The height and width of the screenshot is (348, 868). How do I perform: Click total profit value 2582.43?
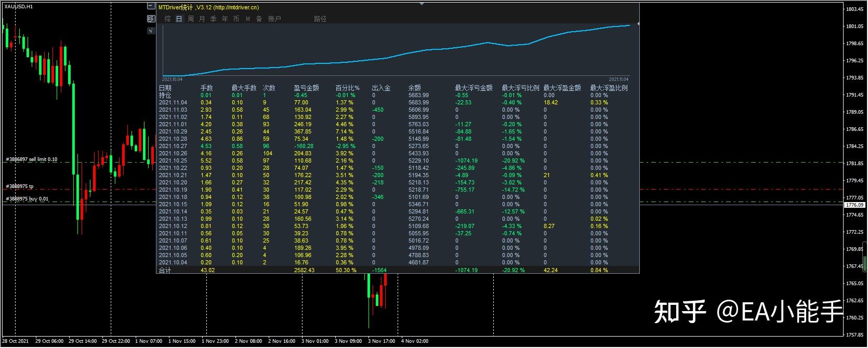pos(304,270)
